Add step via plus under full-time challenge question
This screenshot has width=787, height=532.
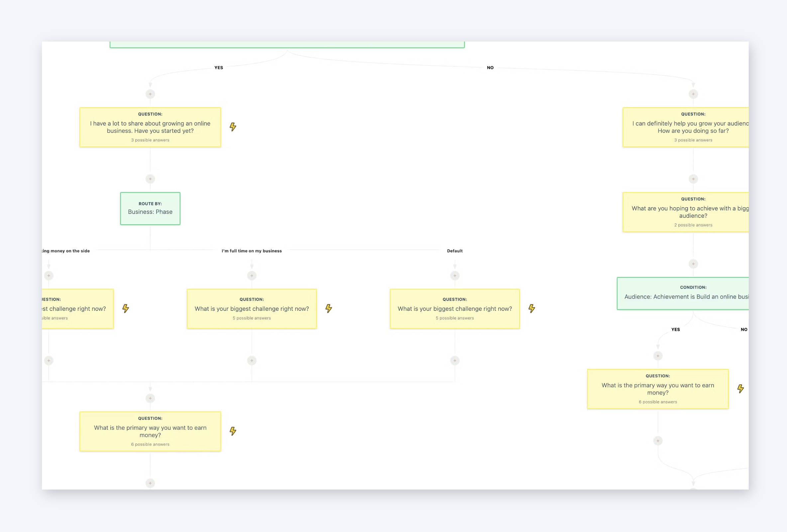click(x=252, y=361)
